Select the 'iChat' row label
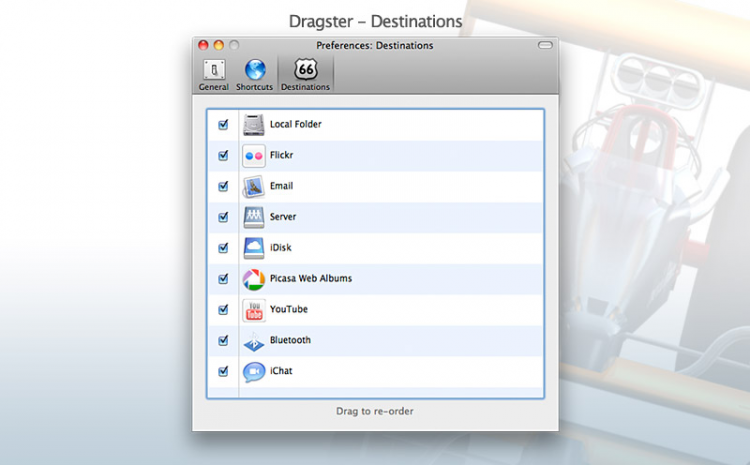 pyautogui.click(x=281, y=371)
